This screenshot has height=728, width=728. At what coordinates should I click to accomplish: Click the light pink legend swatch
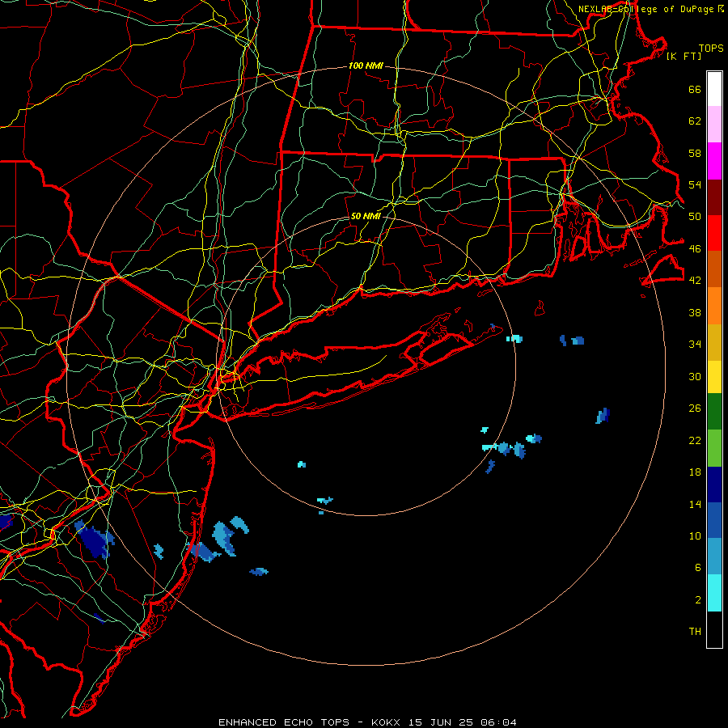coord(714,125)
